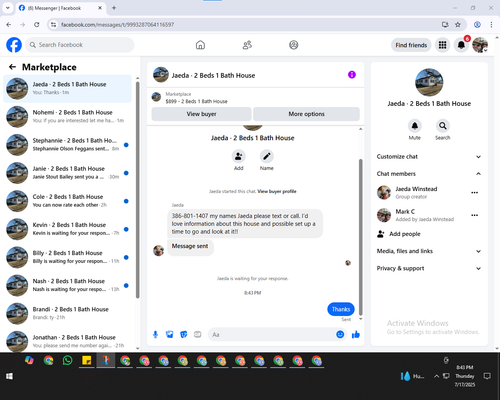Send a thumbs-up like
Screen dimensions: 500x400
pos(356,334)
